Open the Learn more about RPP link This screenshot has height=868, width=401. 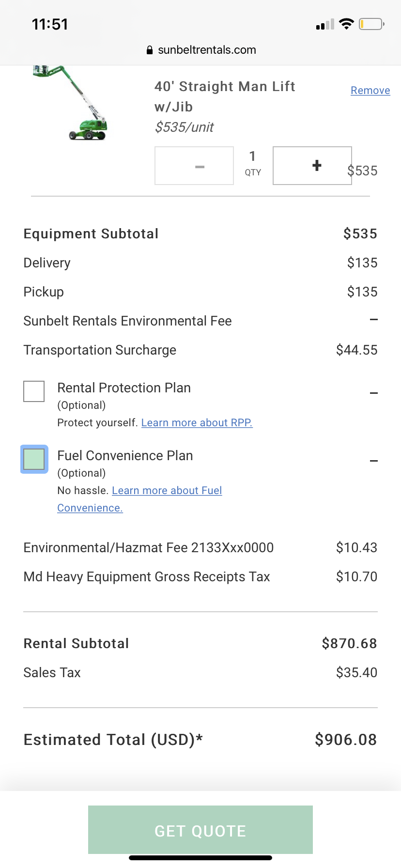197,423
